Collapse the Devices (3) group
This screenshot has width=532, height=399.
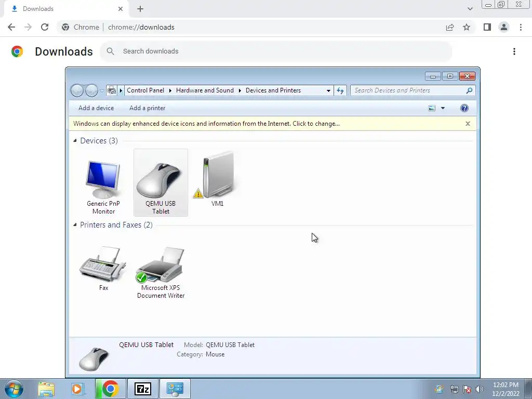click(75, 140)
